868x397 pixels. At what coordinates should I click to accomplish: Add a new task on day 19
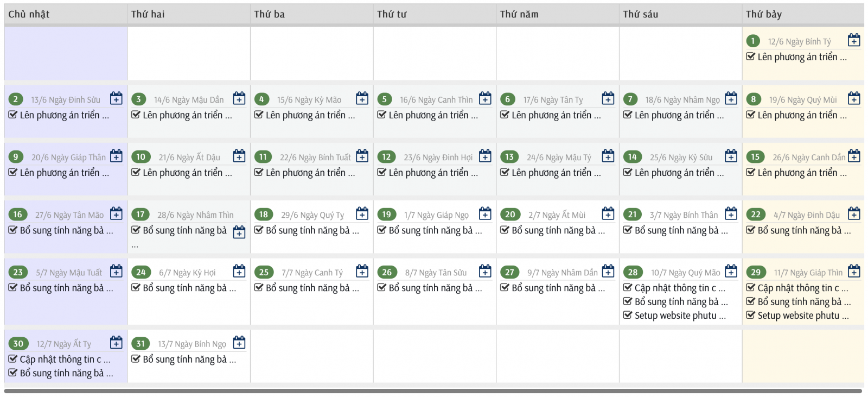[x=485, y=213]
